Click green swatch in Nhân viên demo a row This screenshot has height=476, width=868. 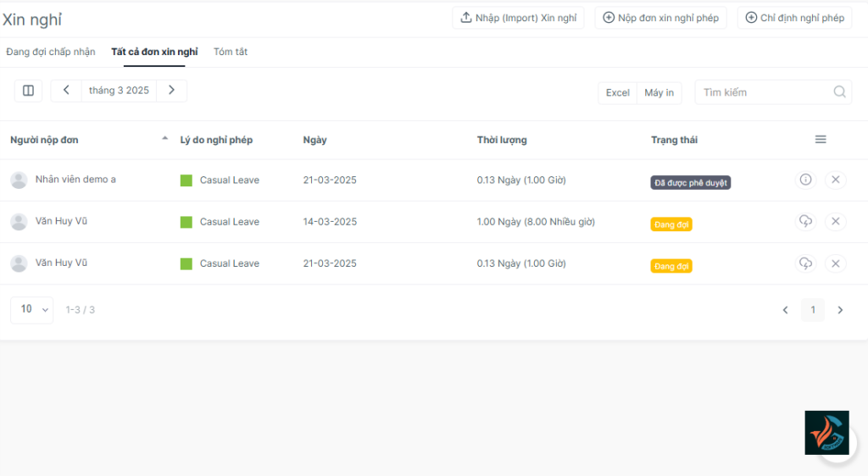[x=186, y=180]
